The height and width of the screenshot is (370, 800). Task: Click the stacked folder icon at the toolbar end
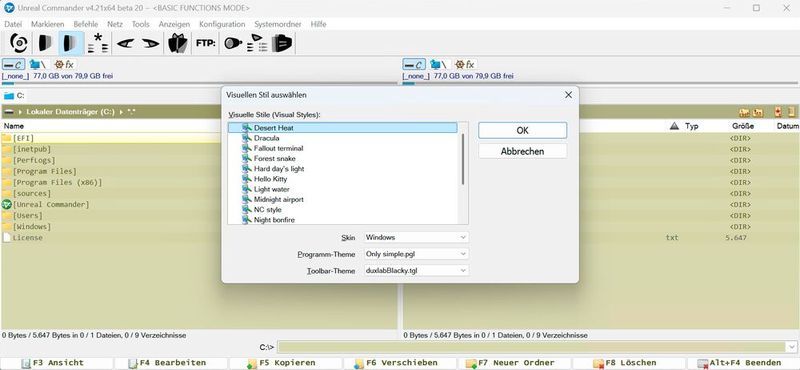282,43
